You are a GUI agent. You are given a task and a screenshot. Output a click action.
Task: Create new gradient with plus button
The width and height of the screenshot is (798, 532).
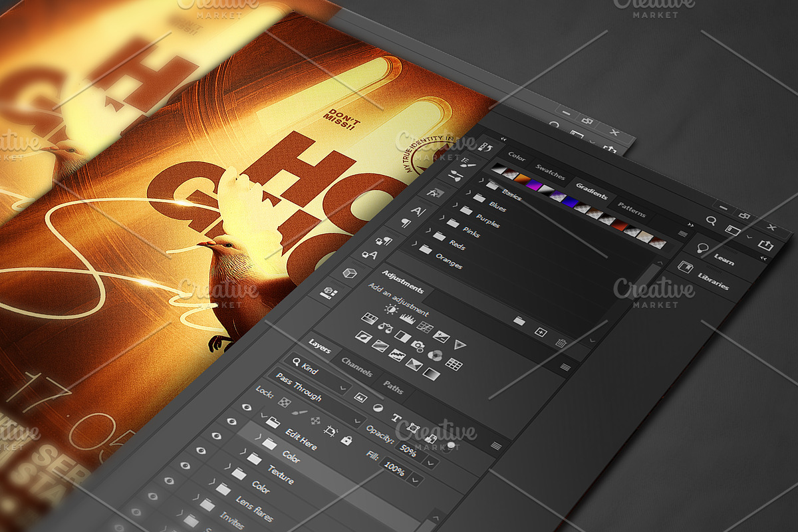point(541,332)
